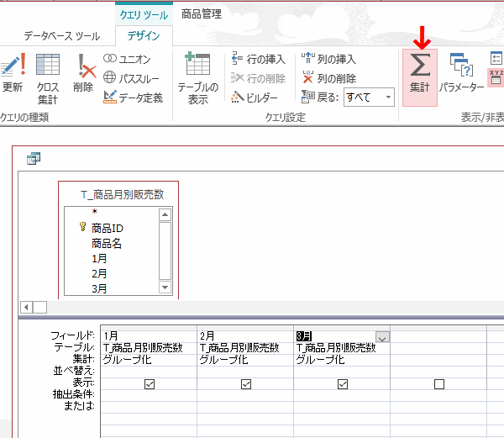This screenshot has width=504, height=438.
Task: Open Show Table (テーブルの表示)
Action: [x=198, y=79]
